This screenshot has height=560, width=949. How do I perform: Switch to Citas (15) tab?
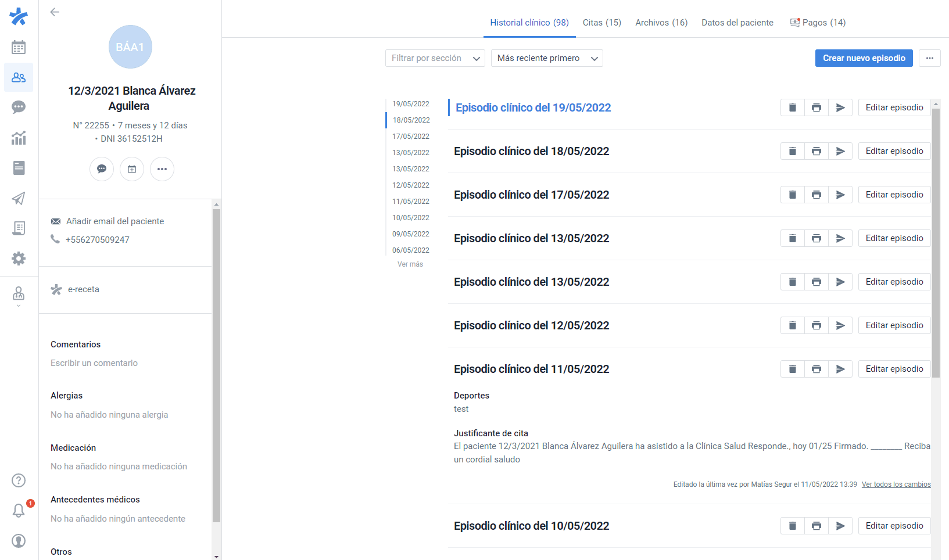(x=602, y=23)
